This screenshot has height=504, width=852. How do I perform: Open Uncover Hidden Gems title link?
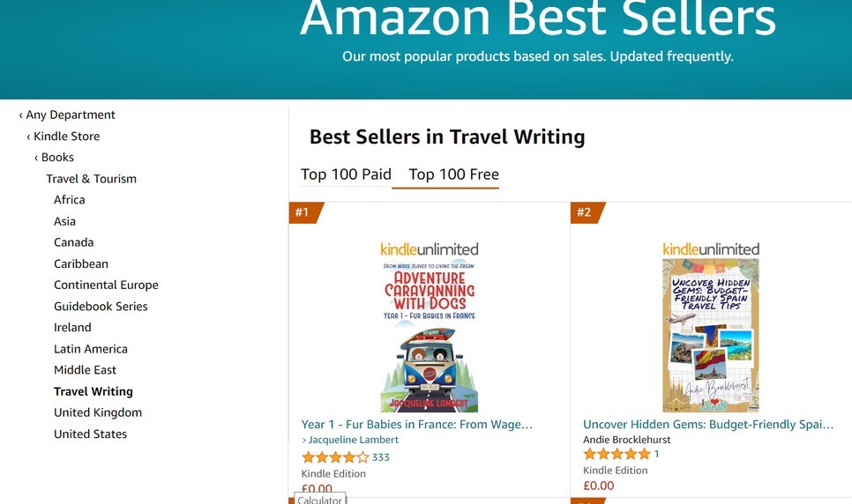[707, 425]
